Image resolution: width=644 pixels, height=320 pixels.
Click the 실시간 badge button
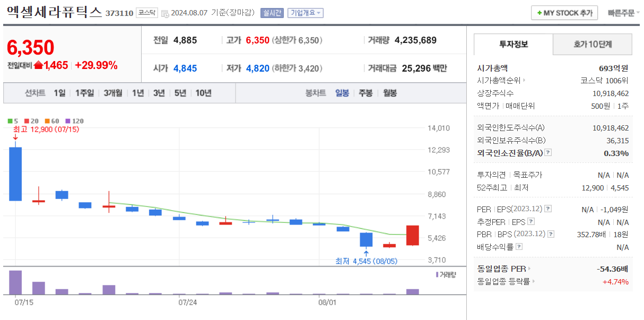click(272, 13)
